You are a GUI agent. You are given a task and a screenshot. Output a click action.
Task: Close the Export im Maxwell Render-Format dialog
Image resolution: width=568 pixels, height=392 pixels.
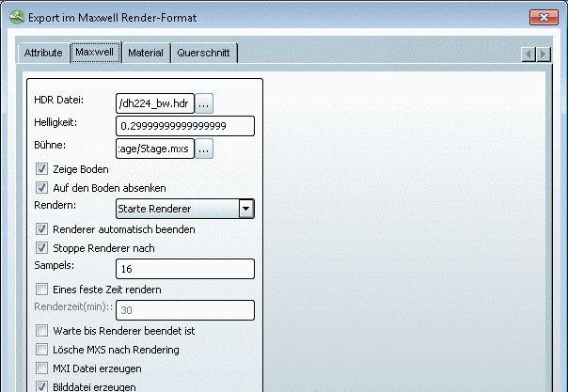pos(544,17)
